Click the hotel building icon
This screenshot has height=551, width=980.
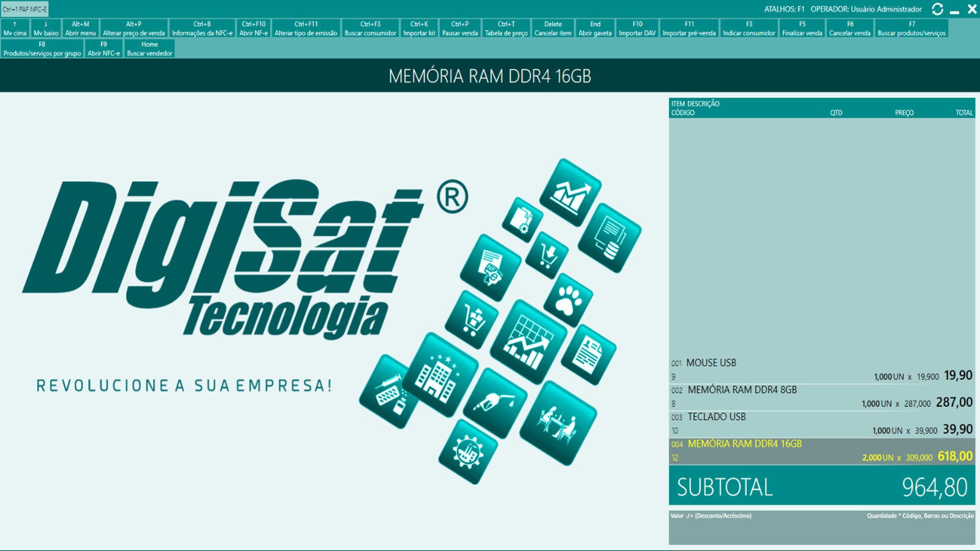440,374
